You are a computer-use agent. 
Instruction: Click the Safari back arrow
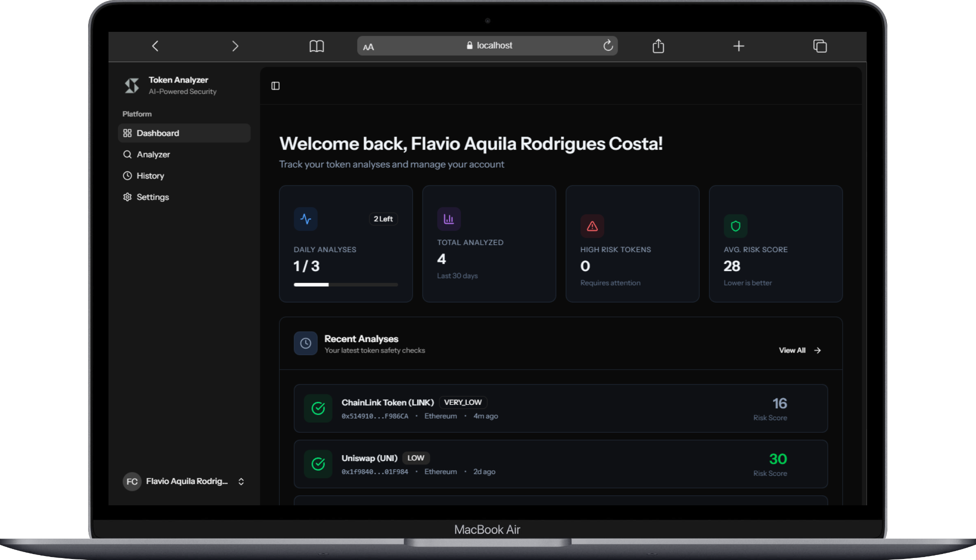(x=155, y=46)
